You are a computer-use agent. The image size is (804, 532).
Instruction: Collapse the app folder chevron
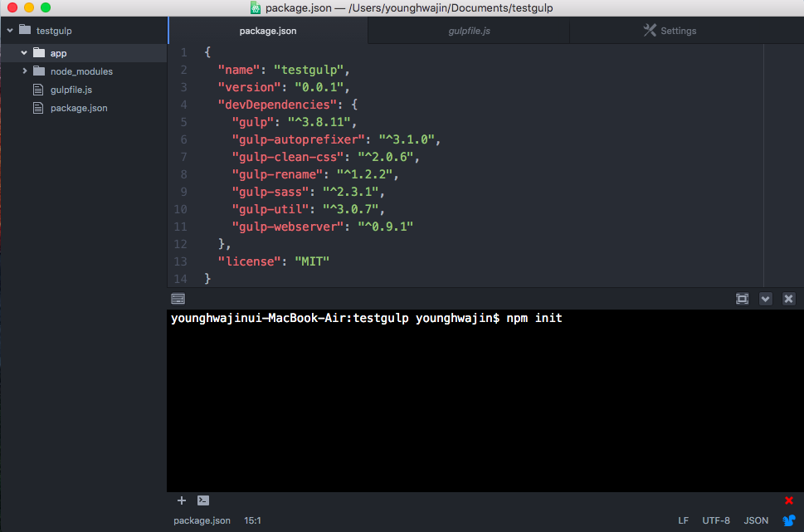coord(23,53)
